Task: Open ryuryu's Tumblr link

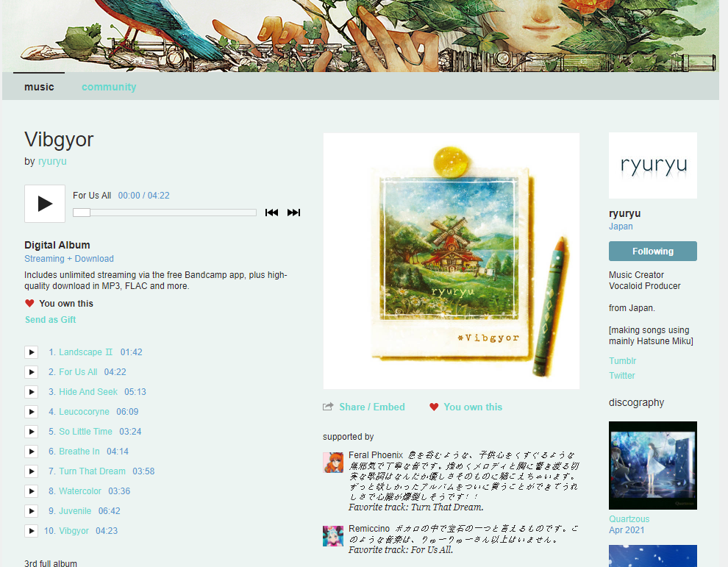Action: tap(622, 361)
